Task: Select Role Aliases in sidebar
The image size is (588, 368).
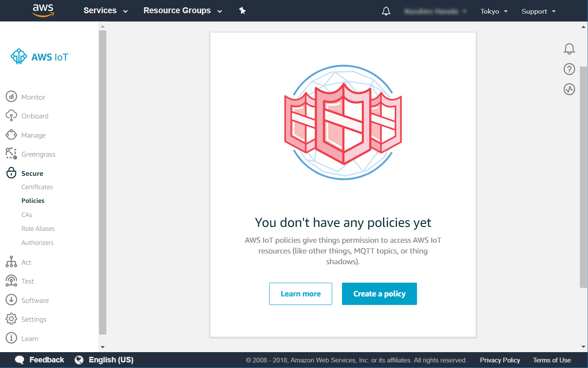Action: [38, 229]
